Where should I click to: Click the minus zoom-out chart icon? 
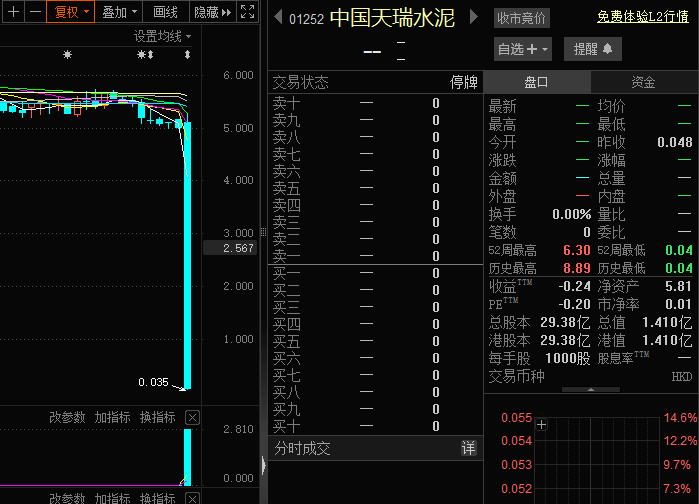click(35, 12)
